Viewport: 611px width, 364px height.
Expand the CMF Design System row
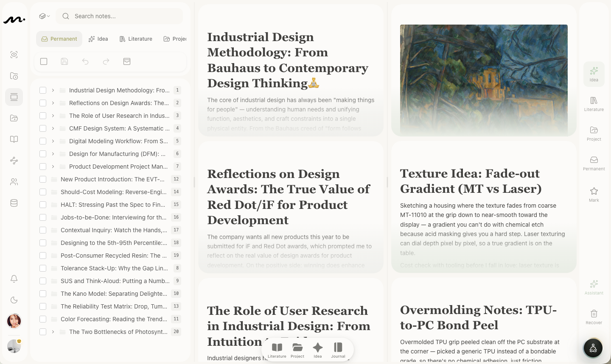(x=53, y=128)
